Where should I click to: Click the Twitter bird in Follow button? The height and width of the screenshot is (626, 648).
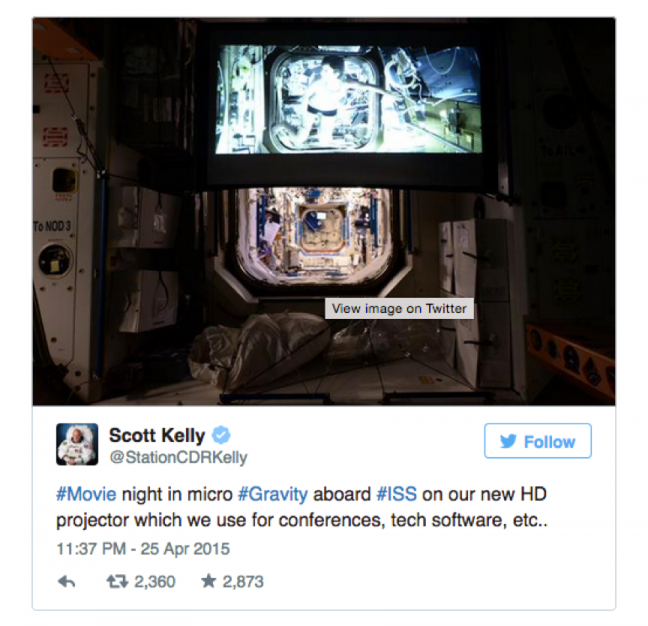tap(508, 441)
